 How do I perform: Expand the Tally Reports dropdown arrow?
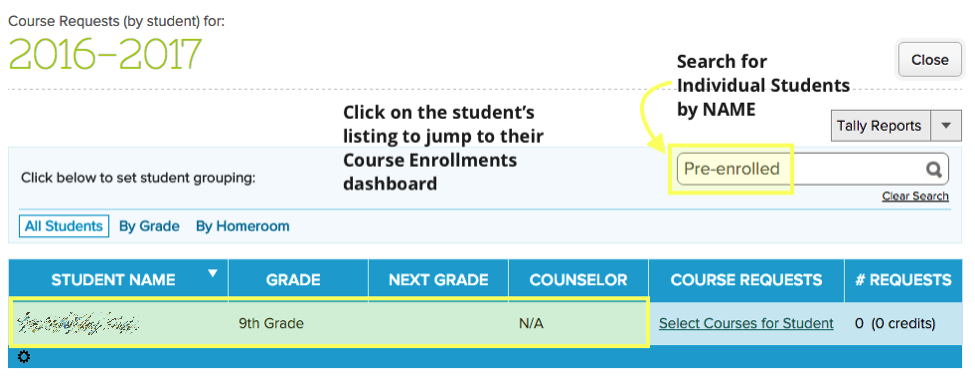pyautogui.click(x=946, y=126)
